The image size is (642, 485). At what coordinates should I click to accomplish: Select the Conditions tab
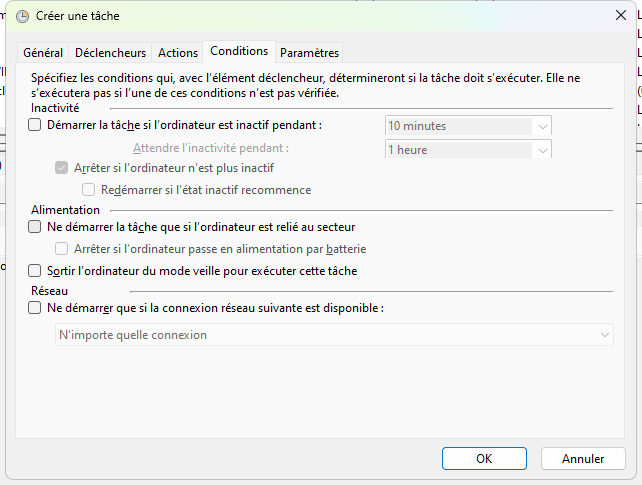[240, 51]
